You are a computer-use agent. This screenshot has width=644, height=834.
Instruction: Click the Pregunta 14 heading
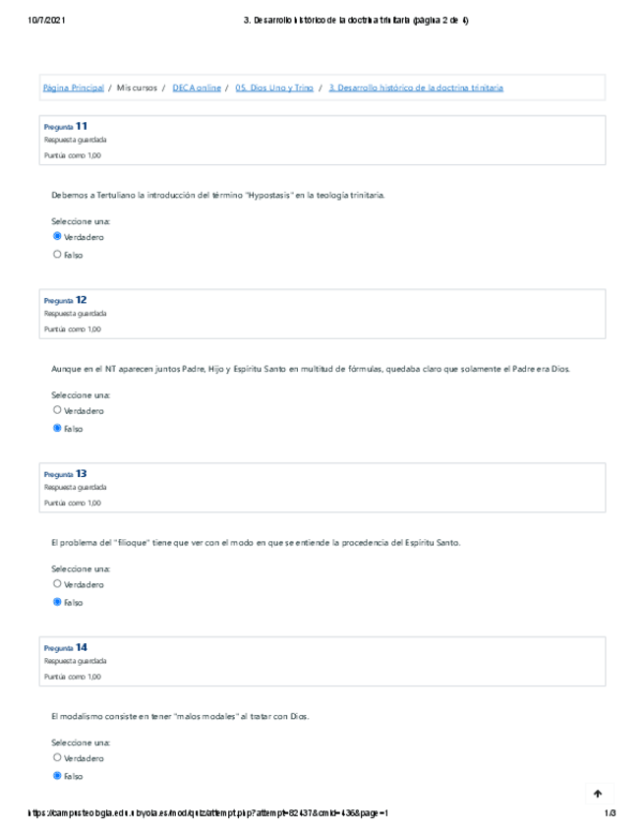(66, 647)
